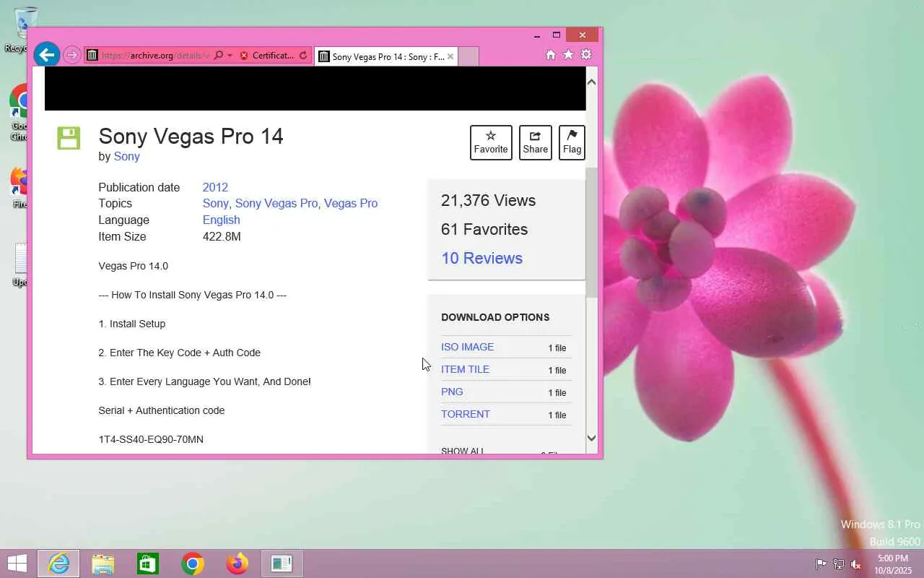This screenshot has height=578, width=924.
Task: Click the serial code 1T4-SS40-EQ90-70MN text
Action: (x=151, y=439)
